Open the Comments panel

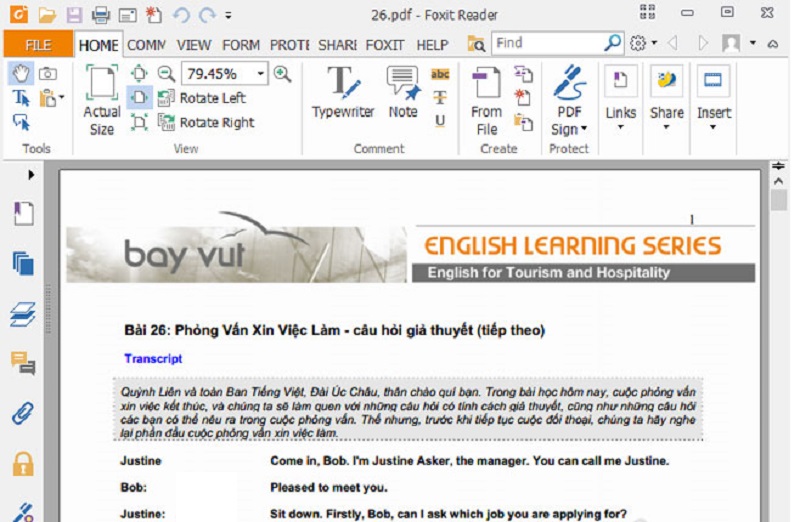click(23, 363)
